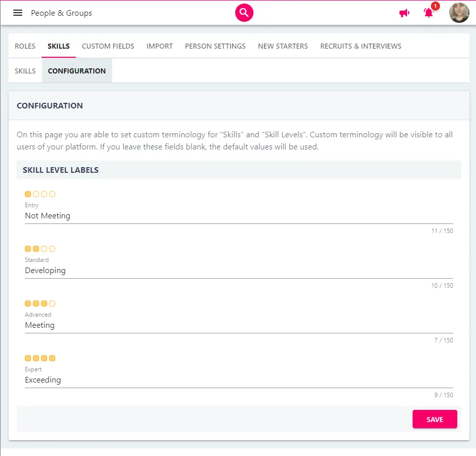
Task: Click the four-square Expert level indicator
Action: (40, 358)
